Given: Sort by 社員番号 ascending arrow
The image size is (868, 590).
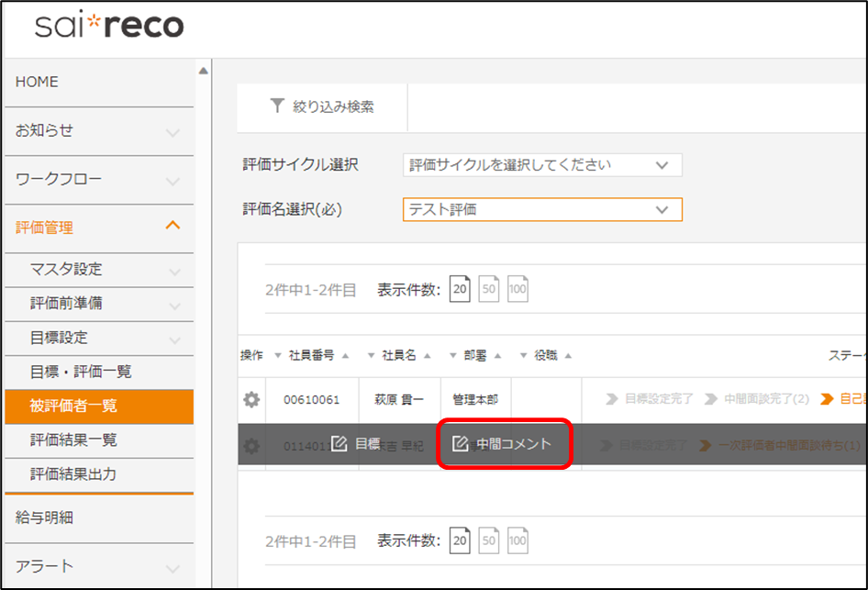Looking at the screenshot, I should (345, 356).
